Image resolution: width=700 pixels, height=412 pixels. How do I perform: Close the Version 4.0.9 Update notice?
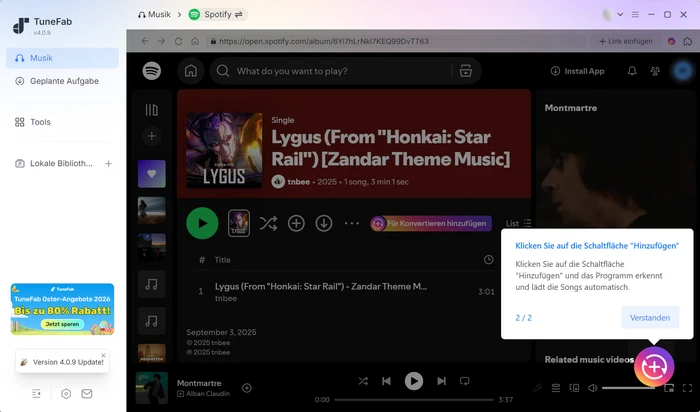point(104,355)
